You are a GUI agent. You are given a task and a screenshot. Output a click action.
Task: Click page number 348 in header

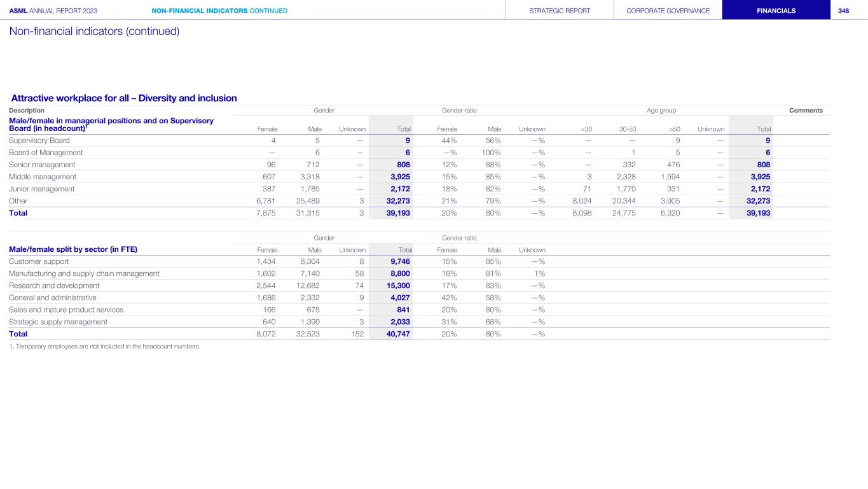click(843, 11)
